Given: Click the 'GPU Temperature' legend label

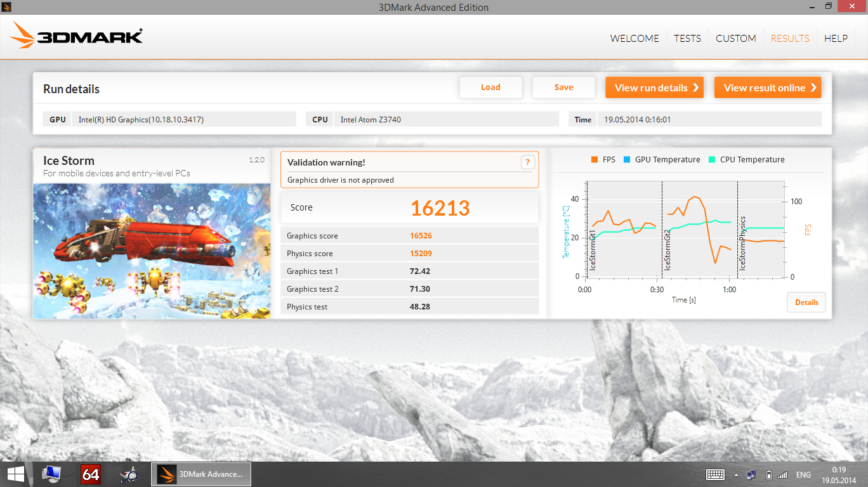Looking at the screenshot, I should tap(667, 160).
